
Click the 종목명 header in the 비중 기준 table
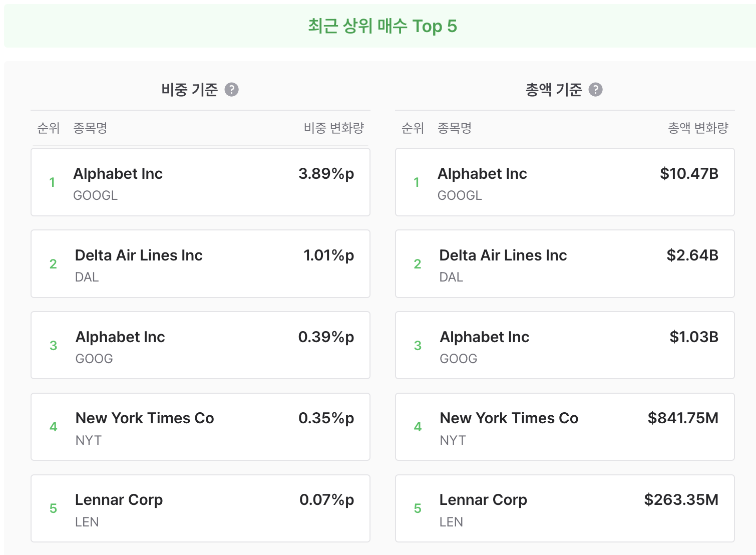[x=90, y=128]
